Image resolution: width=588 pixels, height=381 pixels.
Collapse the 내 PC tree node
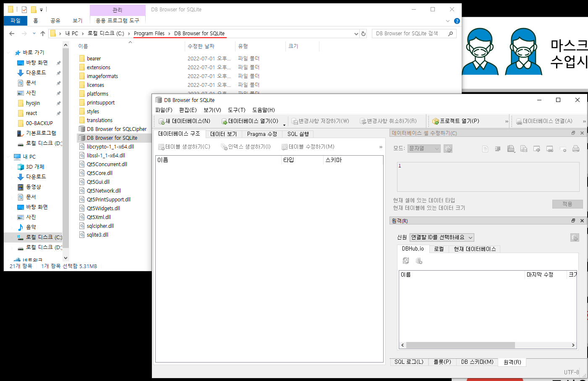click(x=9, y=157)
